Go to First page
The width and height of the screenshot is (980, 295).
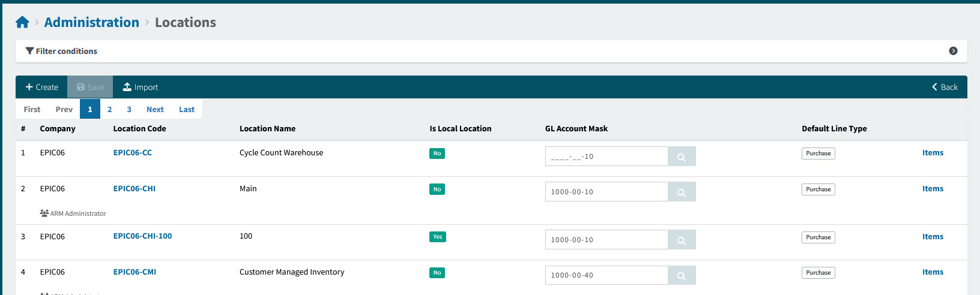pos(32,109)
